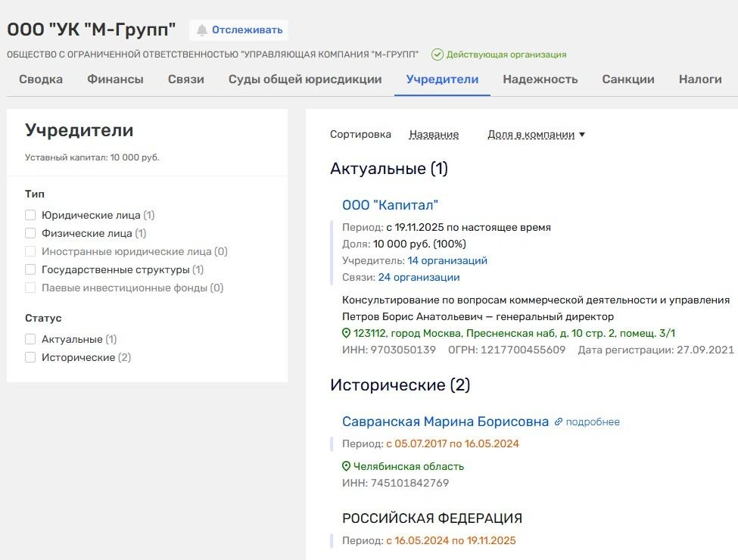Open the Сводка tab
Screen dimensions: 738x560
point(41,79)
